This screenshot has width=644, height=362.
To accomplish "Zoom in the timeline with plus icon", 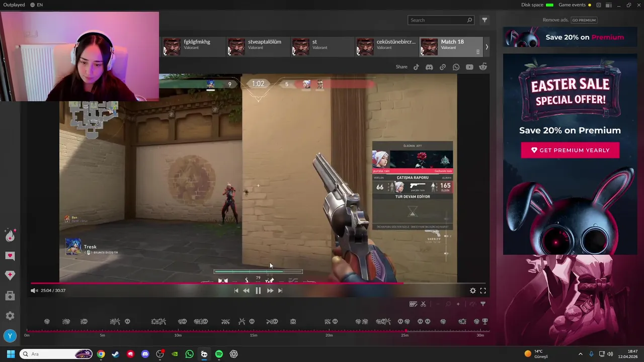I will (x=458, y=304).
